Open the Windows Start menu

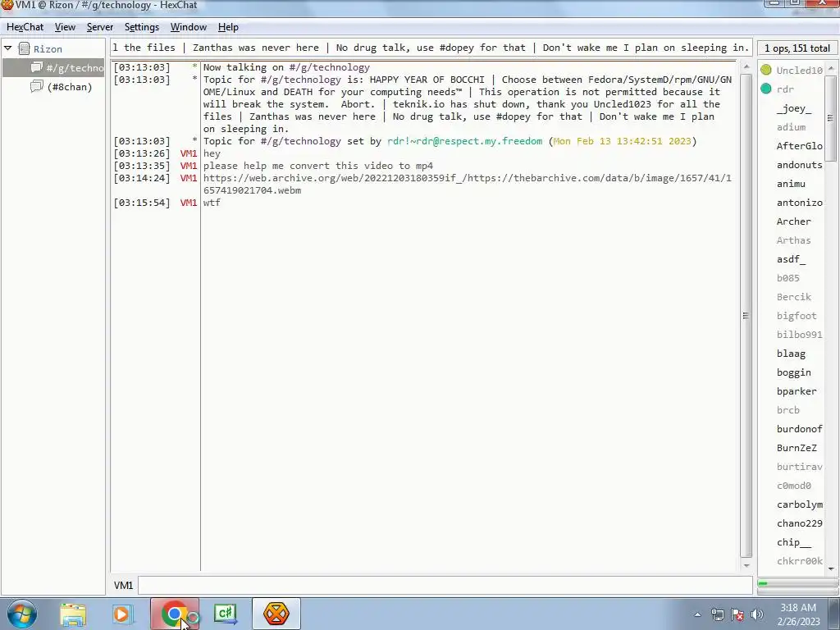(22, 614)
